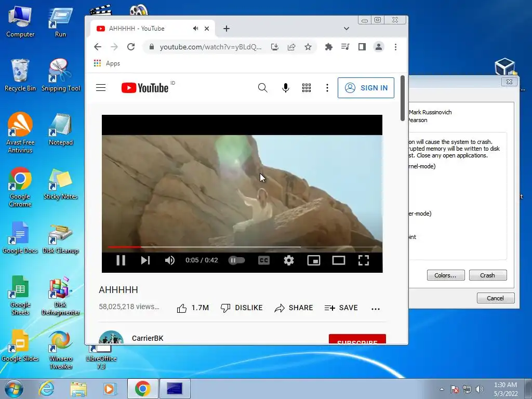This screenshot has width=532, height=399.
Task: Open video settings gear
Action: 289,260
